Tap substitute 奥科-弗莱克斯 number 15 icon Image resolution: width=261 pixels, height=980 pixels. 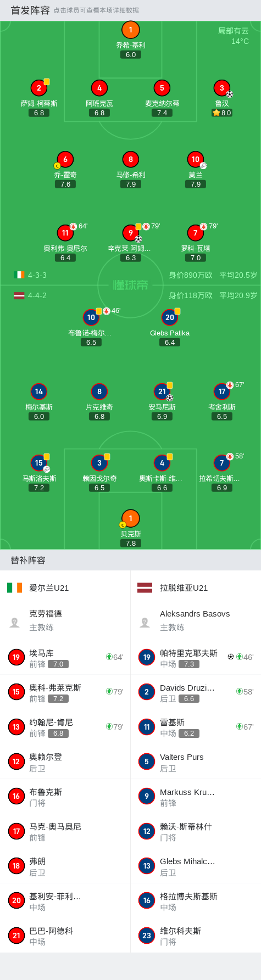[16, 692]
